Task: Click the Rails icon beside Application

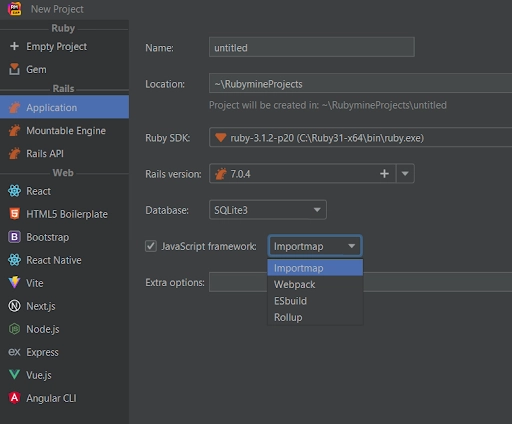Action: [14, 107]
